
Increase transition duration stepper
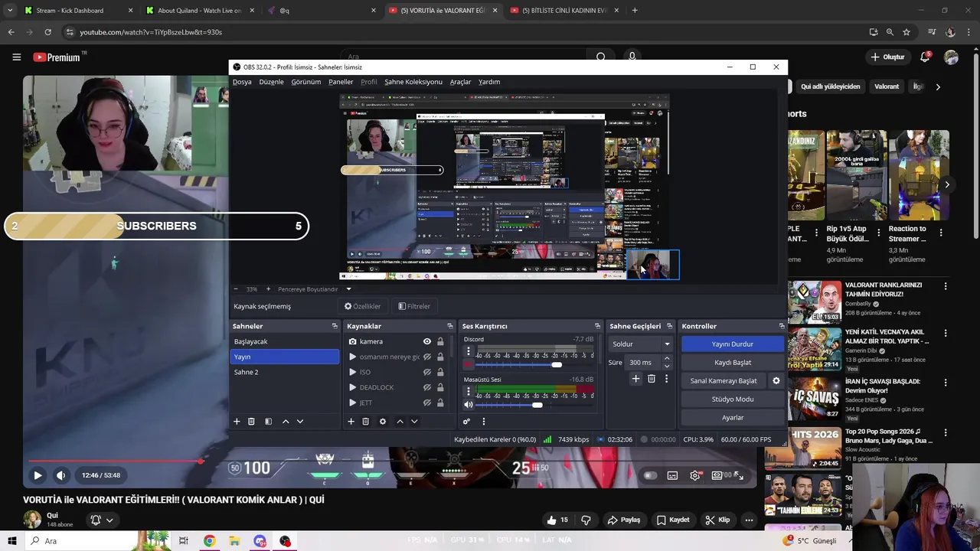click(x=667, y=358)
